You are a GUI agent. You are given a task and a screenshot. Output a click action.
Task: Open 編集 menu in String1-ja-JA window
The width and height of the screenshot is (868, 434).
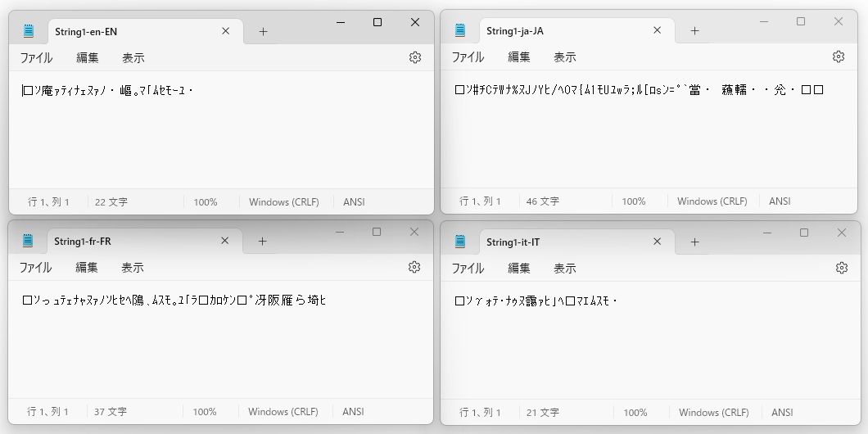[x=518, y=57]
